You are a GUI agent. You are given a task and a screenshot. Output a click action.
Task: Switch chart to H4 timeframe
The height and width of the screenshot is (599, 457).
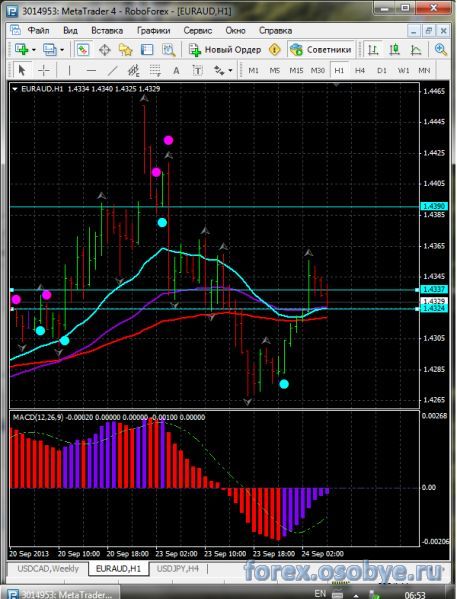point(360,70)
